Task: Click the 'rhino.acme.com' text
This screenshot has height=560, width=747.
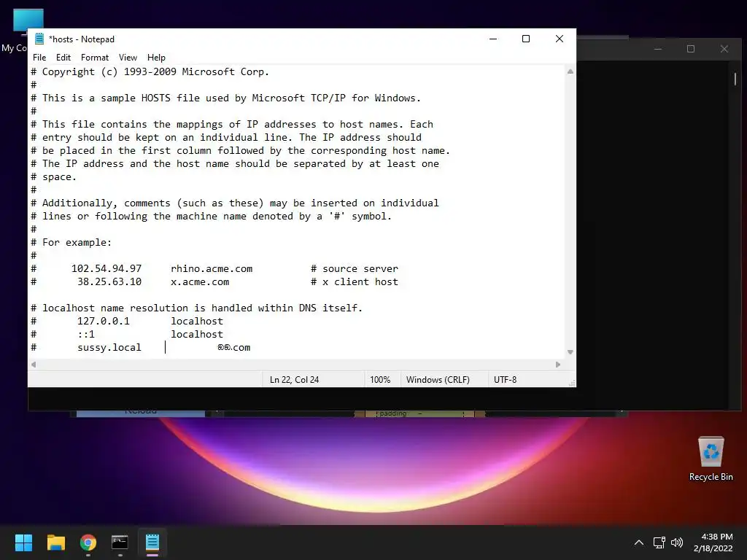Action: pos(212,269)
